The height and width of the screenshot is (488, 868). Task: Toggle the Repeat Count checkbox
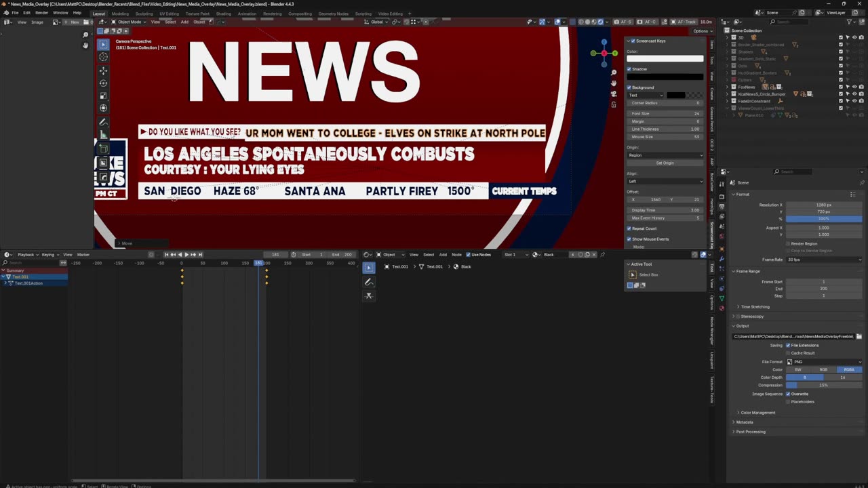pyautogui.click(x=629, y=228)
